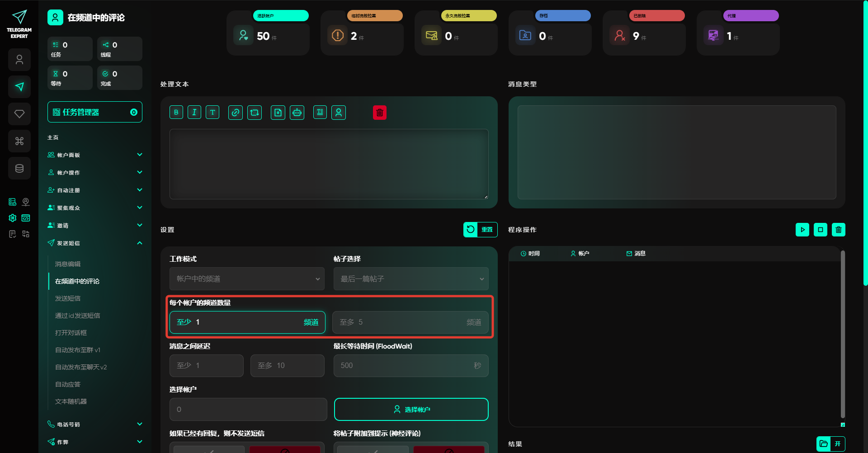Click the red trash icon to clear text
The width and height of the screenshot is (868, 453).
point(380,113)
